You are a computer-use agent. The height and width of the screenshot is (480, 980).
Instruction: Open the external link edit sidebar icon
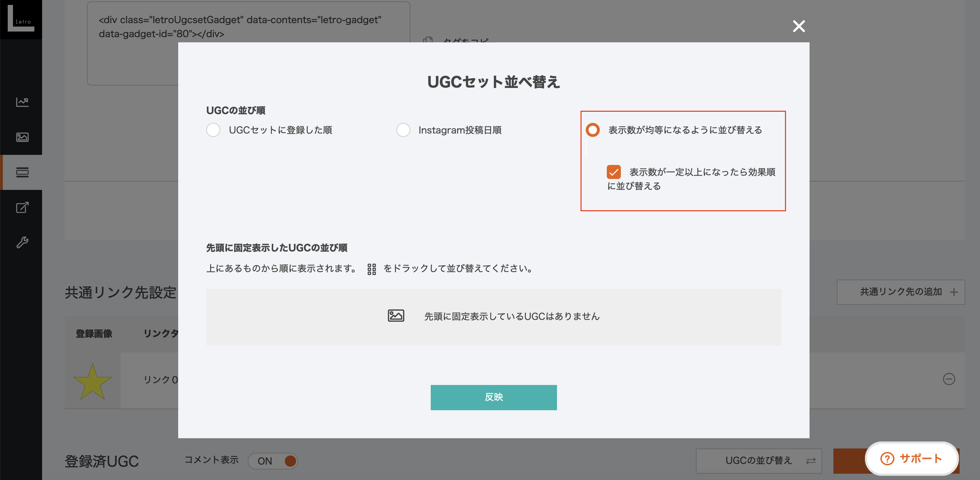[x=22, y=207]
